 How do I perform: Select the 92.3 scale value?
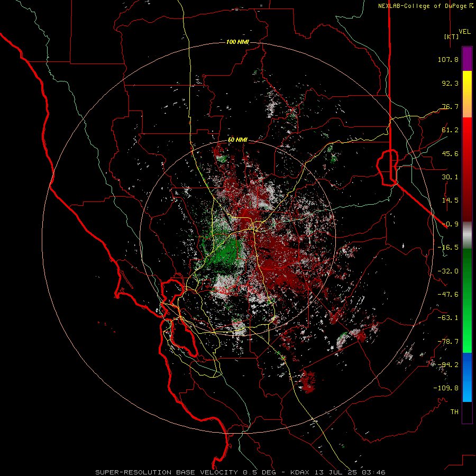(450, 83)
